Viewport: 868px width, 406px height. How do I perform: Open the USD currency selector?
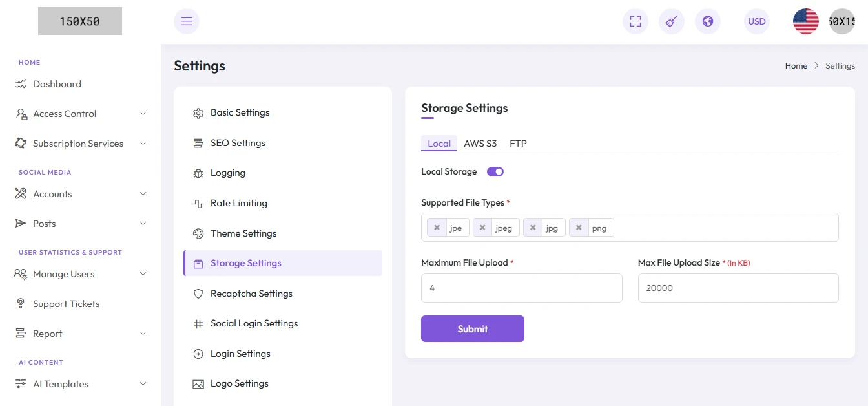[756, 21]
